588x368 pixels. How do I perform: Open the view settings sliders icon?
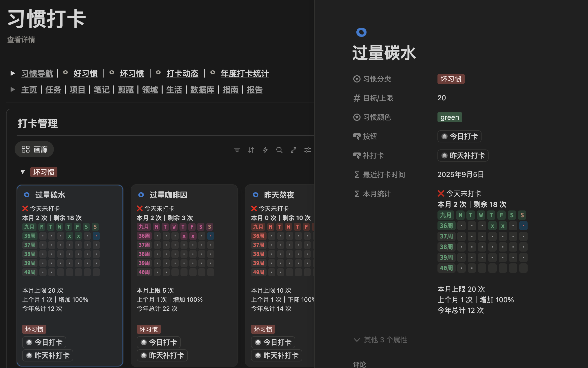308,150
